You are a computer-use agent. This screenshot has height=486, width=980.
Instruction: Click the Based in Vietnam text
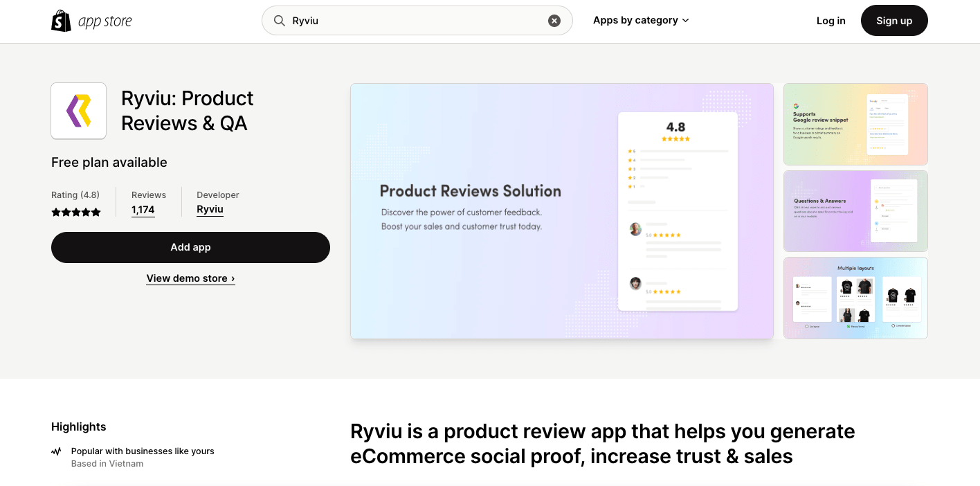(x=107, y=464)
